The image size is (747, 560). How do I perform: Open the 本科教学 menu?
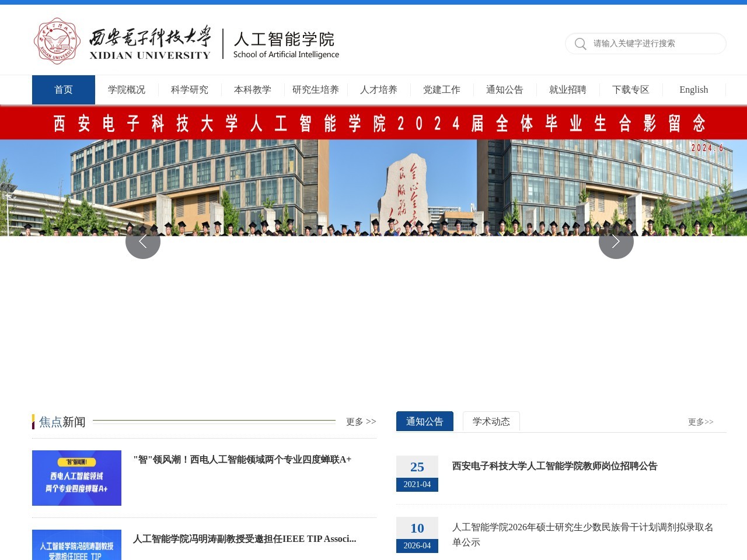point(252,89)
